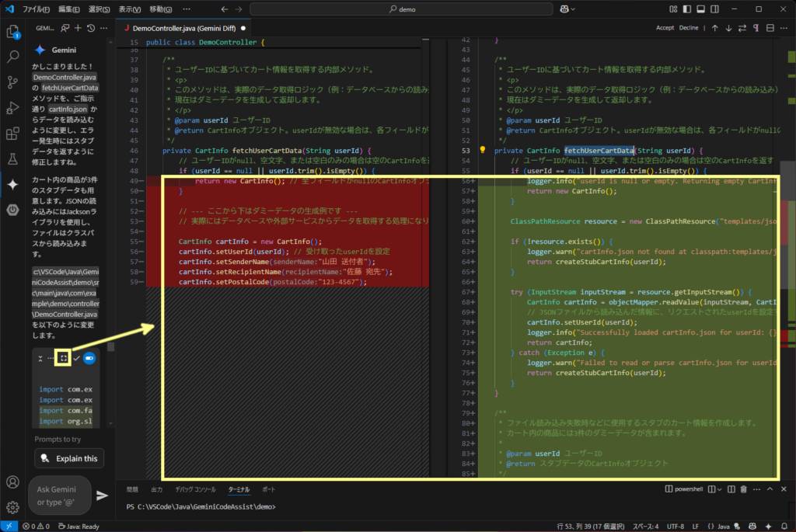Click the errors and warnings status bar entry

pos(36,527)
